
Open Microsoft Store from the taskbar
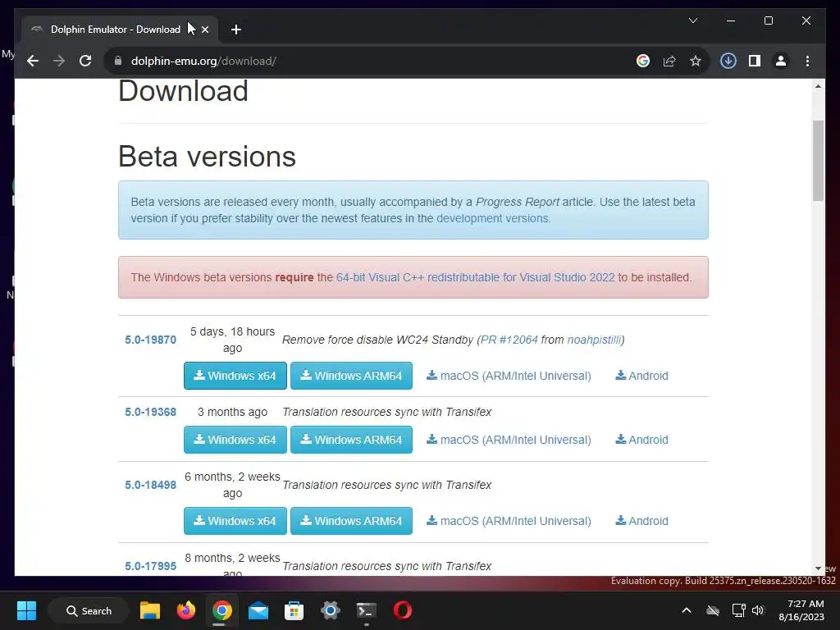click(294, 610)
